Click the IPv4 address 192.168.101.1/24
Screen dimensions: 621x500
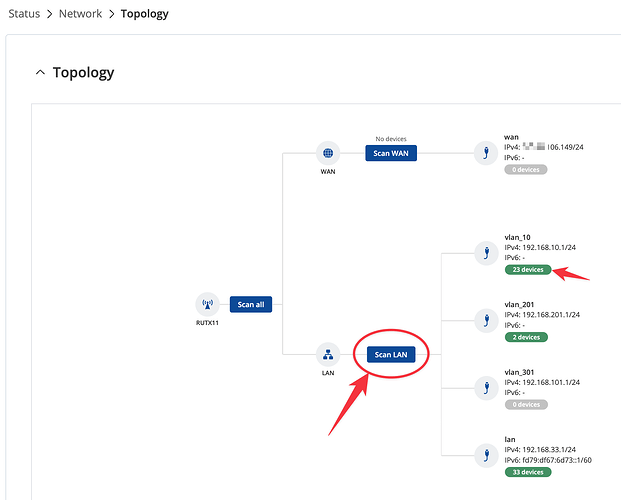click(x=551, y=383)
